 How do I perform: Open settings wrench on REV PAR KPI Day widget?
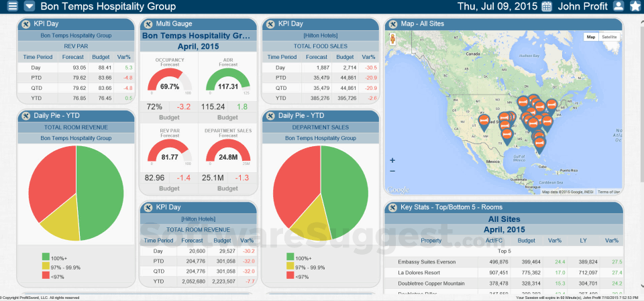[26, 24]
